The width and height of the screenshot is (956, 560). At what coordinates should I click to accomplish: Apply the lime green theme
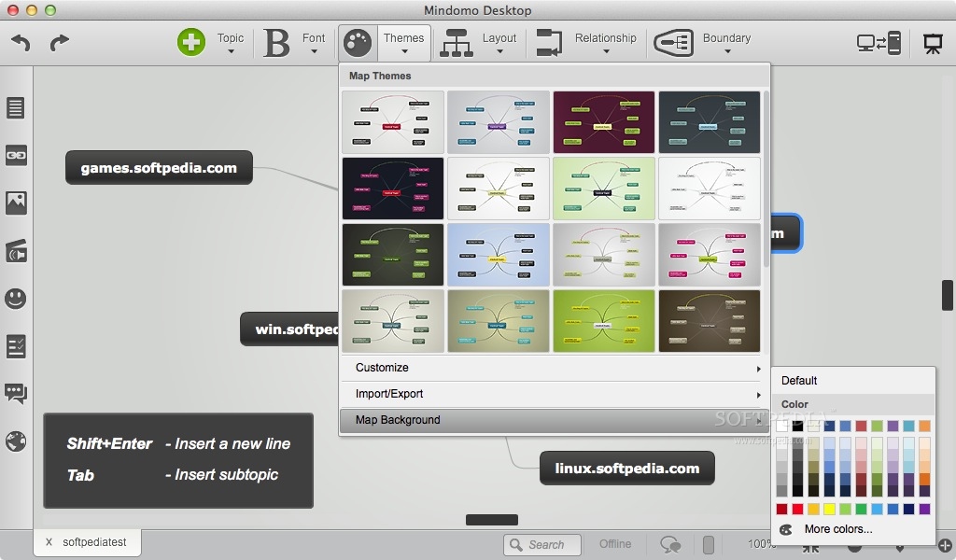(604, 320)
